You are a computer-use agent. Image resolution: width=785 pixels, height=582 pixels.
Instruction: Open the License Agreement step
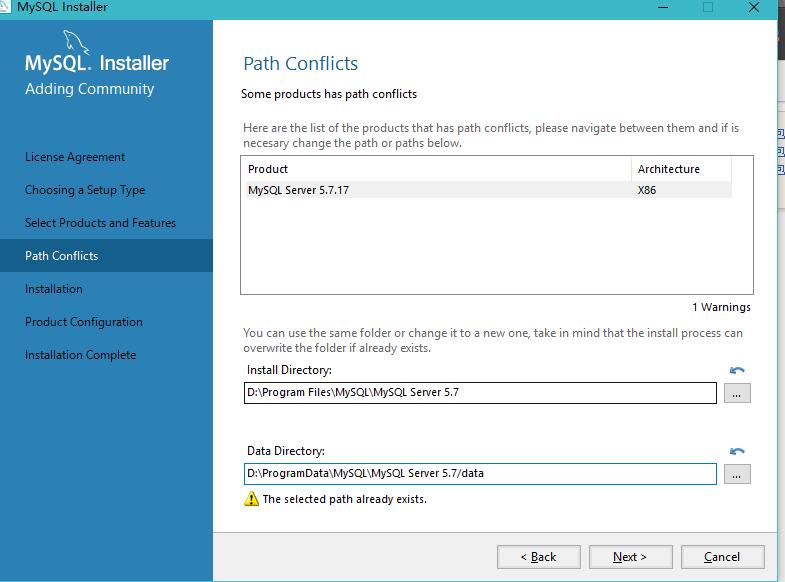[x=75, y=157]
